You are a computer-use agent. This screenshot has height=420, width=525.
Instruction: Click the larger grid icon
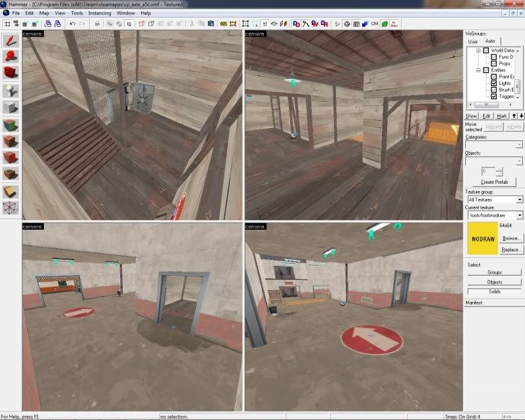click(35, 24)
